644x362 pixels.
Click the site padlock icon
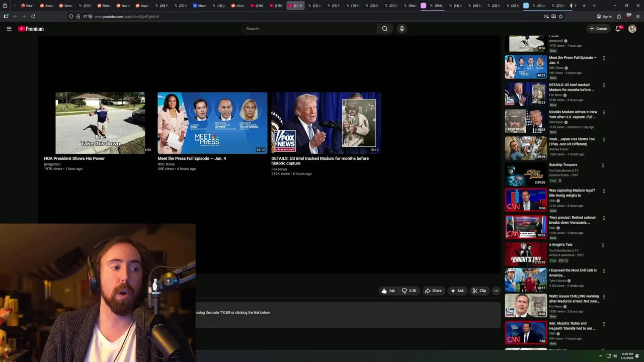click(78, 17)
